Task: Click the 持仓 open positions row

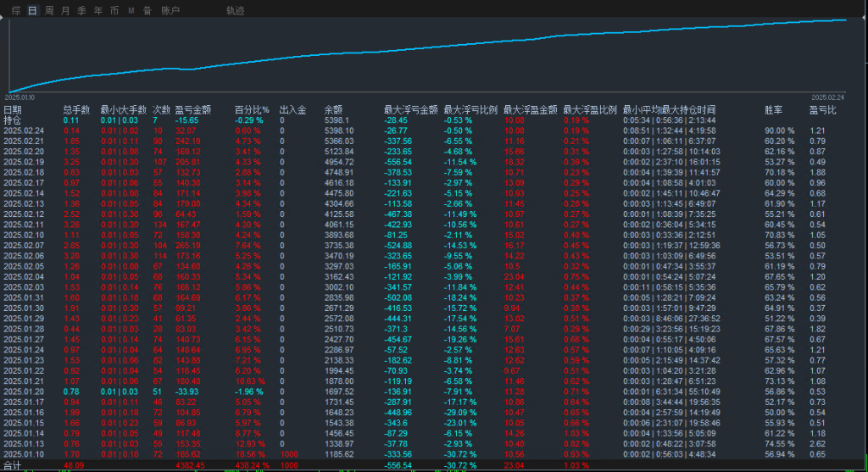Action: pyautogui.click(x=13, y=120)
